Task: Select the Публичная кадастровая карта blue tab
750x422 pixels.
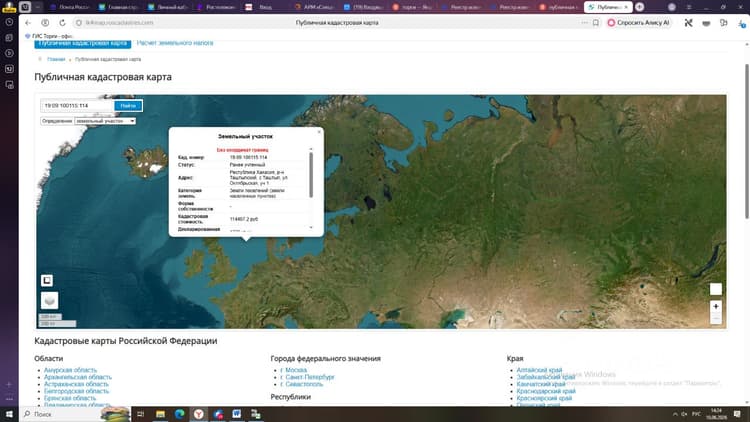Action: coord(83,43)
